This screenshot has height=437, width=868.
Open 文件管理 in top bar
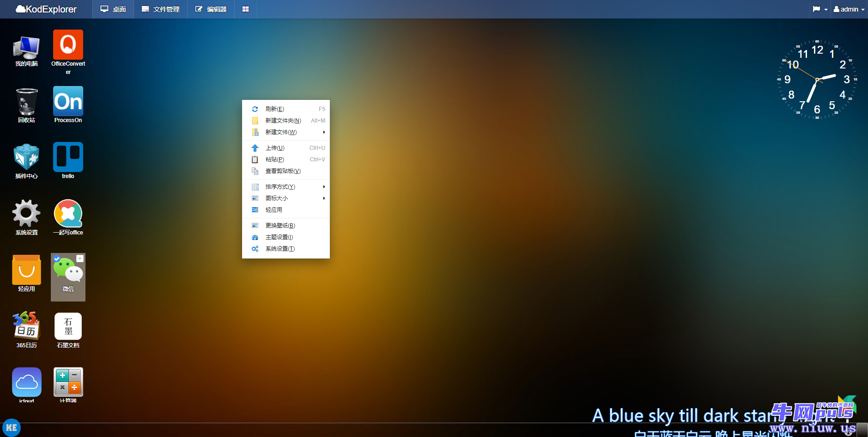pos(161,9)
